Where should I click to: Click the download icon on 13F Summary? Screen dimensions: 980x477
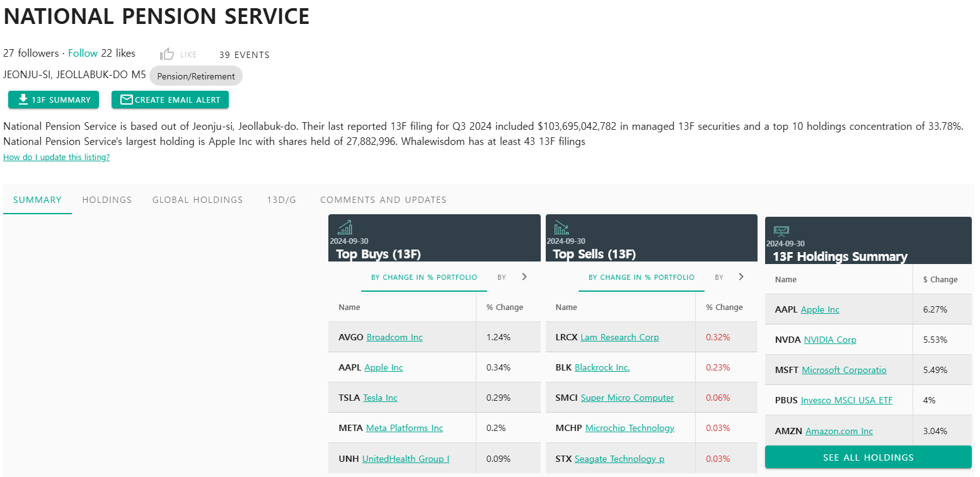[23, 100]
